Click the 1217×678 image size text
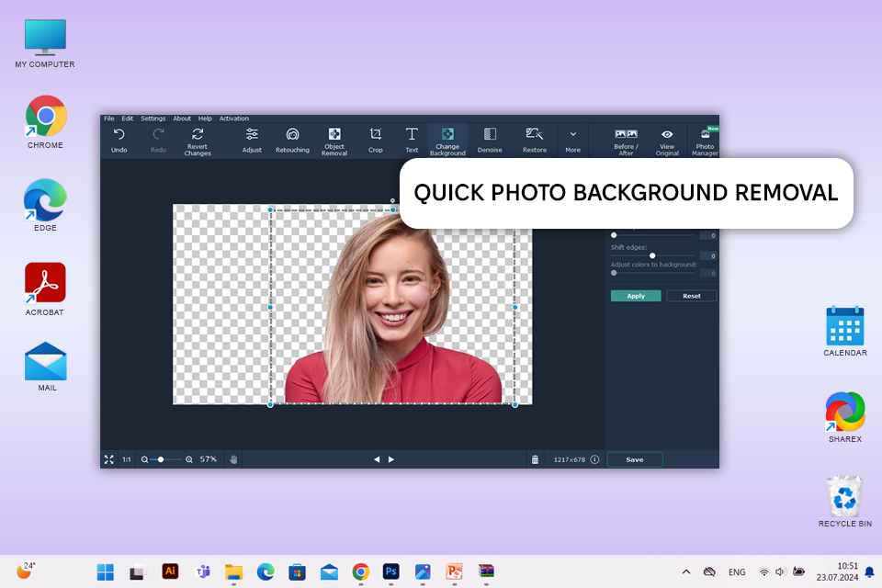 coord(570,459)
